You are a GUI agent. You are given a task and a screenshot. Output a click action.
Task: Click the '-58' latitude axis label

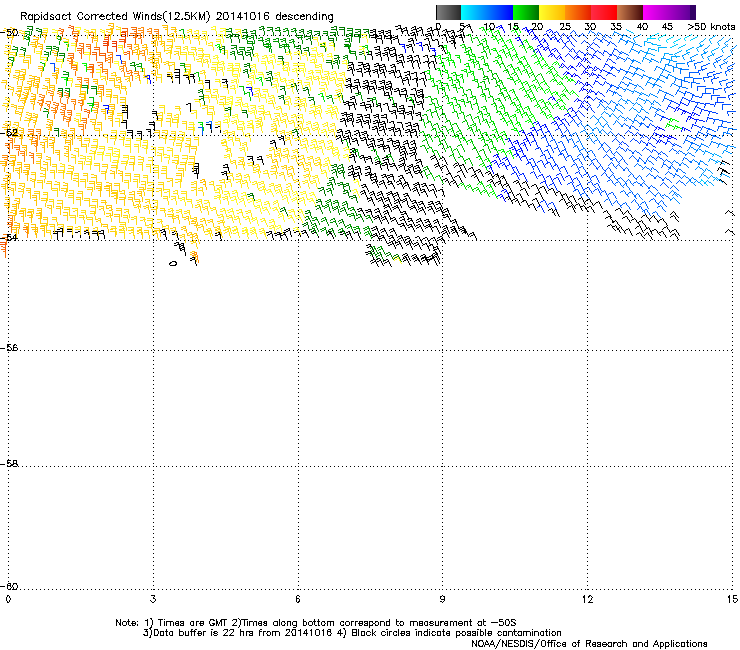point(9,464)
